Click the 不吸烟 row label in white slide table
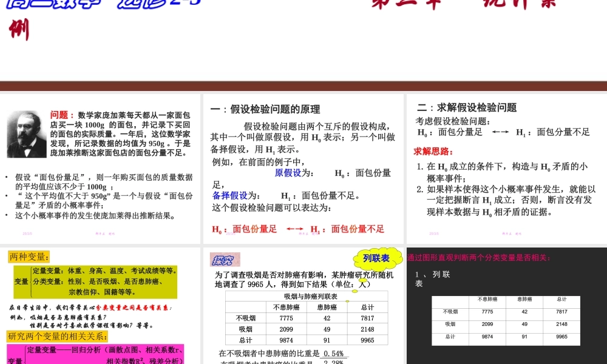 pyautogui.click(x=246, y=318)
